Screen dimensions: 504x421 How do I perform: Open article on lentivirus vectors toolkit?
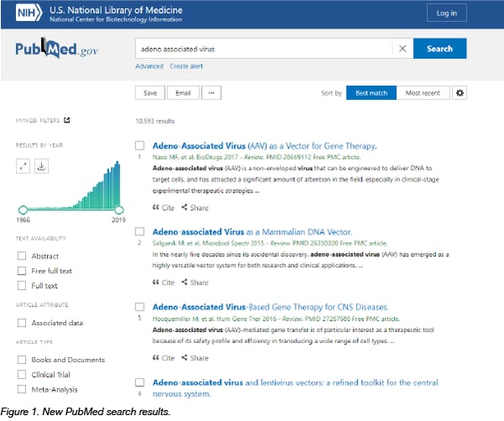(296, 388)
